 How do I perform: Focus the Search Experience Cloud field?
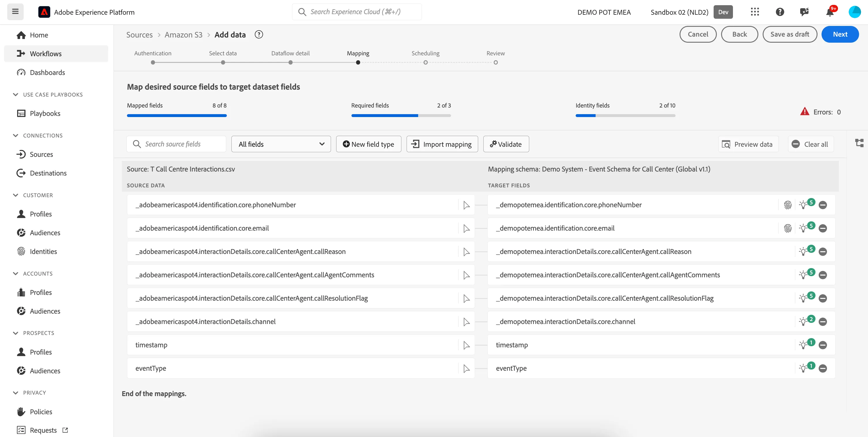[356, 12]
